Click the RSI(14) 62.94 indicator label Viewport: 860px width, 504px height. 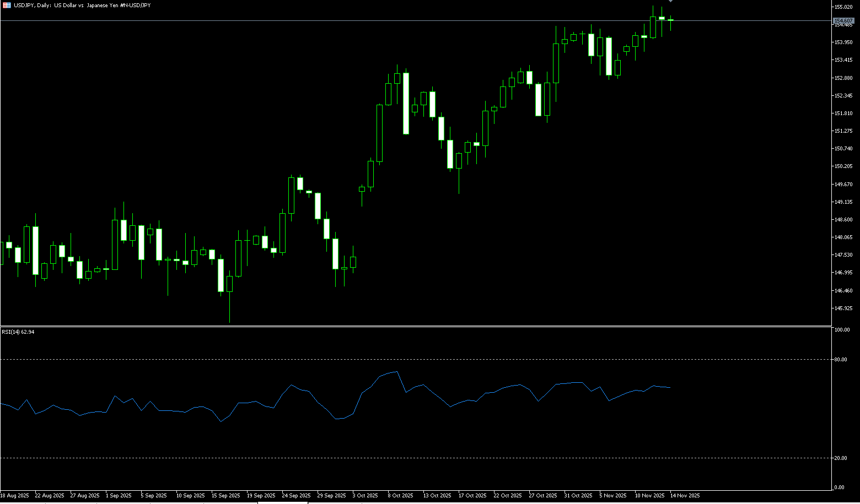point(18,332)
